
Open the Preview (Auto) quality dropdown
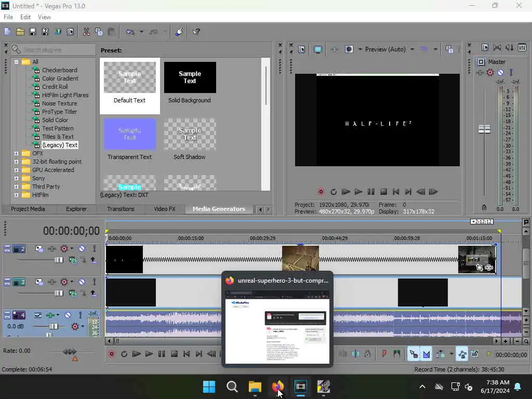(412, 49)
